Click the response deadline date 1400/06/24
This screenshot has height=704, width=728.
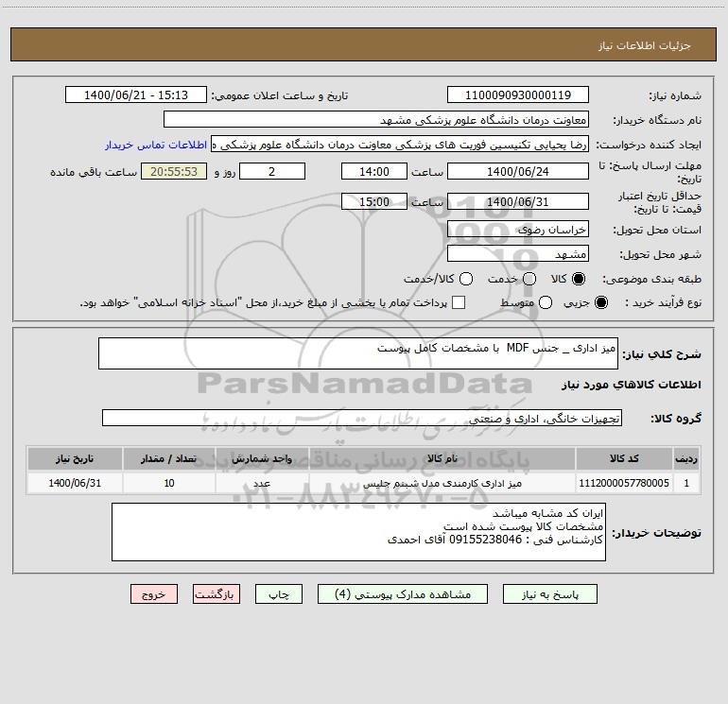click(x=518, y=171)
